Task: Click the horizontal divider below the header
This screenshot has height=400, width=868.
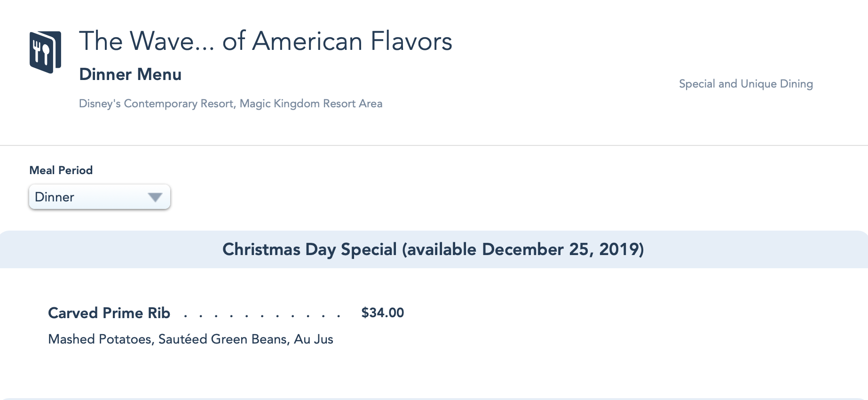Action: (434, 145)
